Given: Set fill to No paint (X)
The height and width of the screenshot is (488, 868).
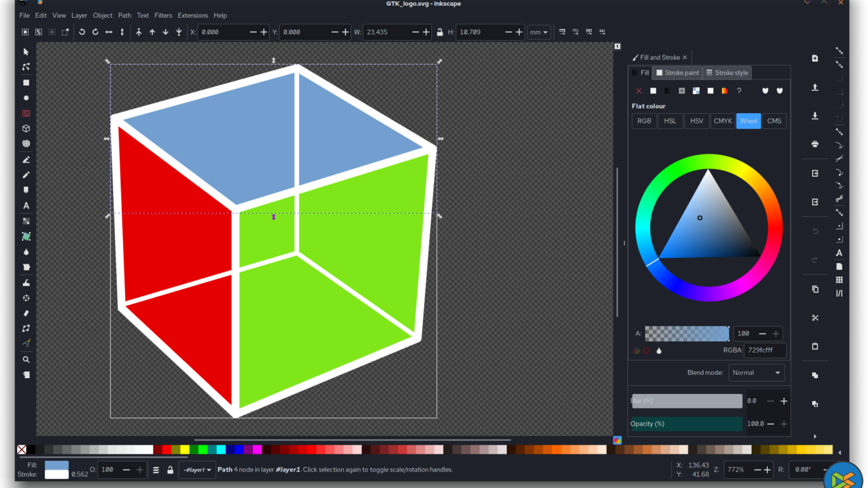Looking at the screenshot, I should [639, 91].
